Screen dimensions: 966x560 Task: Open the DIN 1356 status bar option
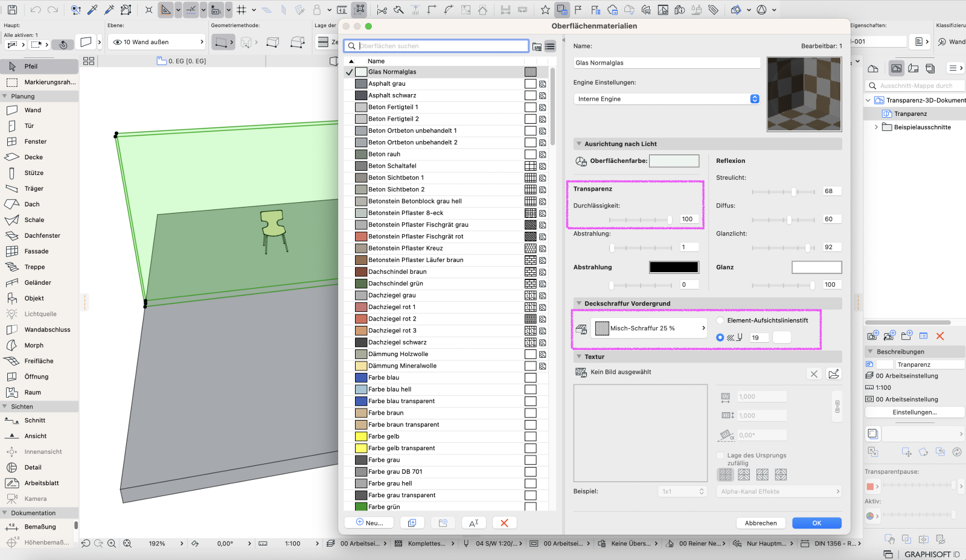click(831, 544)
